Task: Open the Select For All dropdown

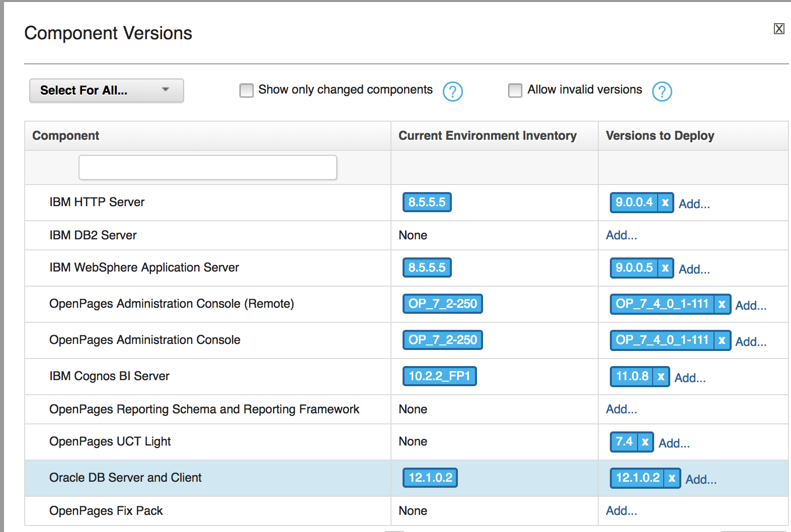Action: click(x=106, y=91)
